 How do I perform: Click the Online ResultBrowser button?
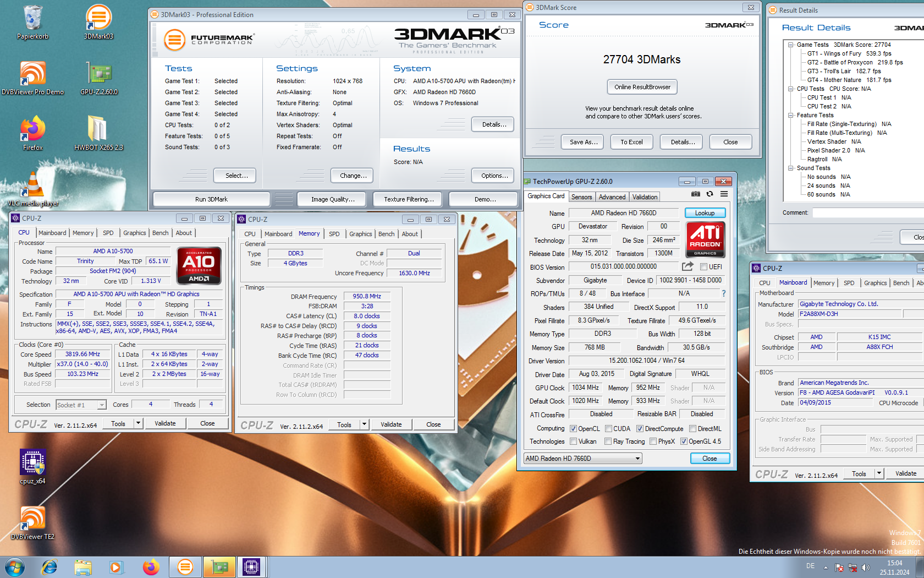[642, 87]
